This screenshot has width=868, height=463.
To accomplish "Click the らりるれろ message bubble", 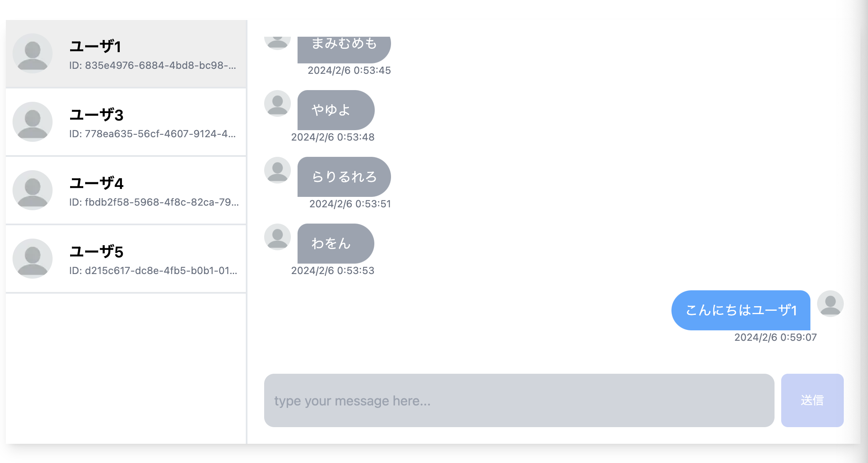I will [344, 176].
